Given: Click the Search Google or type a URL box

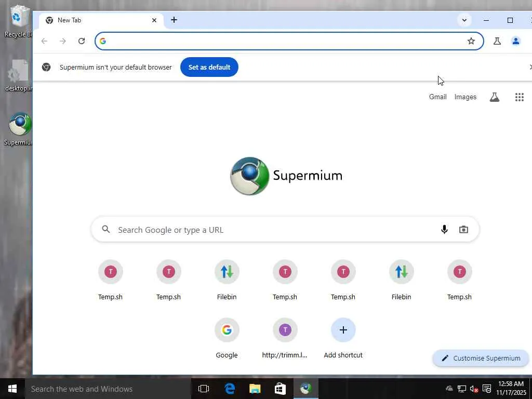Looking at the screenshot, I should (285, 230).
